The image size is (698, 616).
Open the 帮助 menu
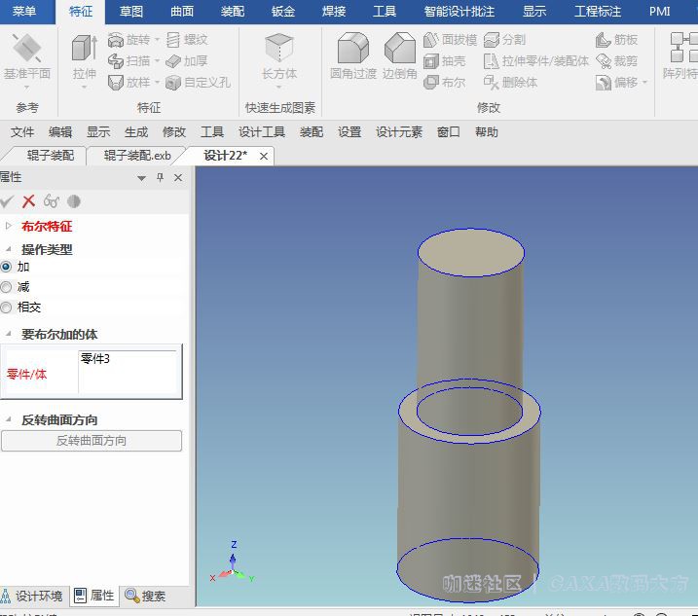pyautogui.click(x=486, y=132)
